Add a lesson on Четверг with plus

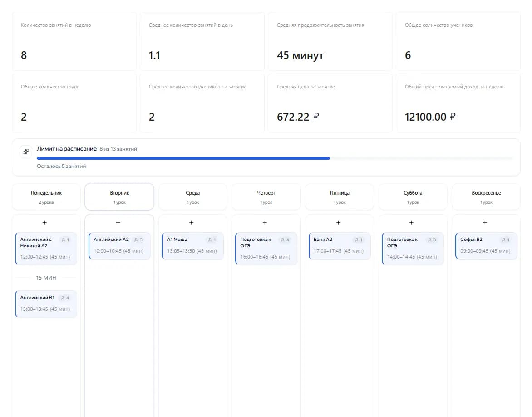(265, 223)
